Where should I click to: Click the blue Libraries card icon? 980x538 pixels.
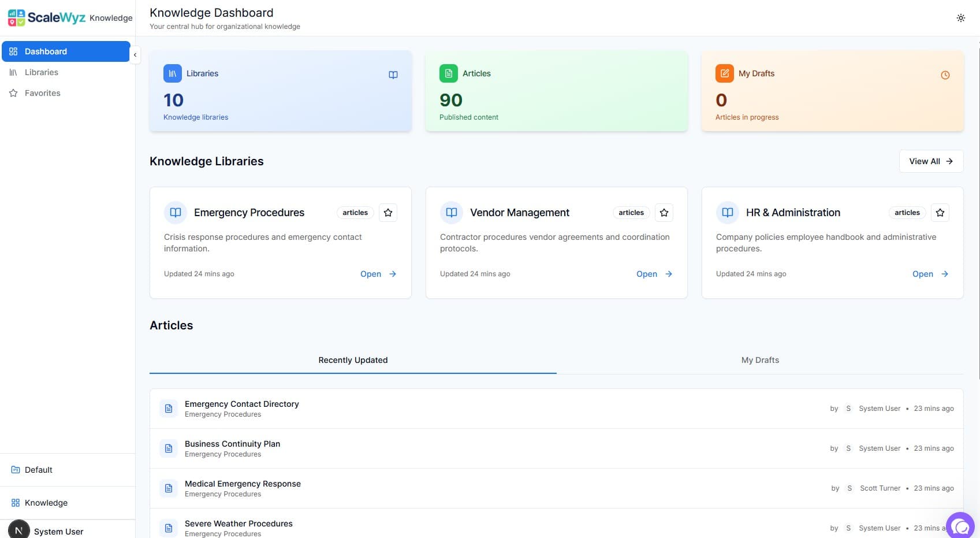pos(173,73)
